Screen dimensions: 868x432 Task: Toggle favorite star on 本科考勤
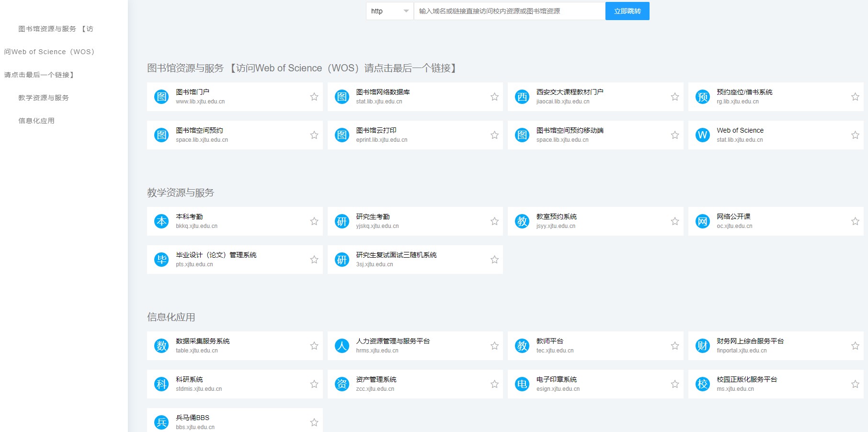314,221
